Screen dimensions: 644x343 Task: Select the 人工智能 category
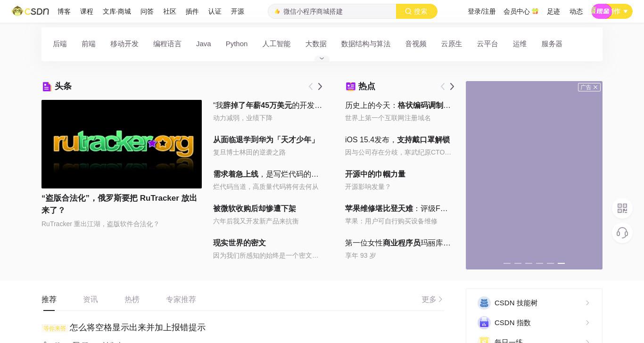276,44
